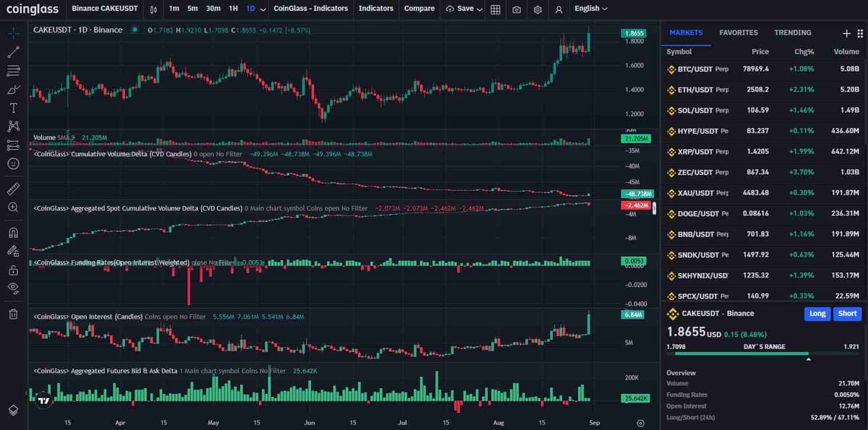Click the day's range slider bar
Viewport: 868px width, 430px height.
coord(763,354)
